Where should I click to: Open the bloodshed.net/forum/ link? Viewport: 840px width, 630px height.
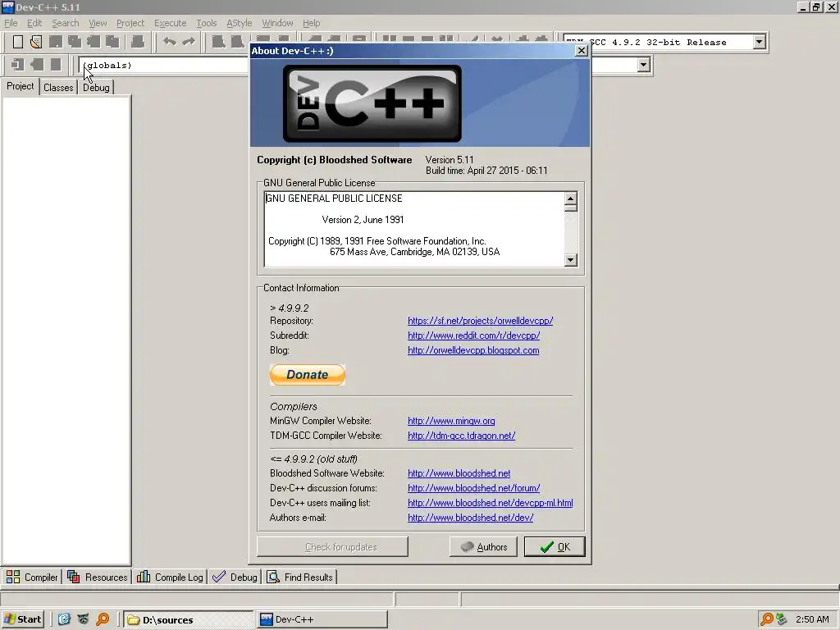(473, 488)
